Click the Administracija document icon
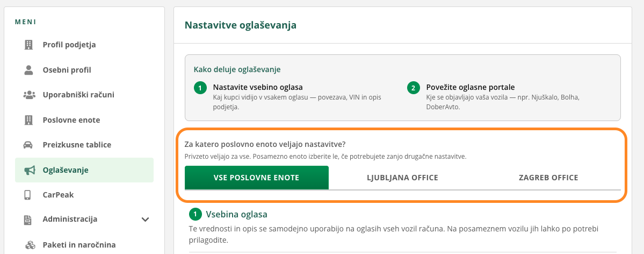 click(28, 220)
